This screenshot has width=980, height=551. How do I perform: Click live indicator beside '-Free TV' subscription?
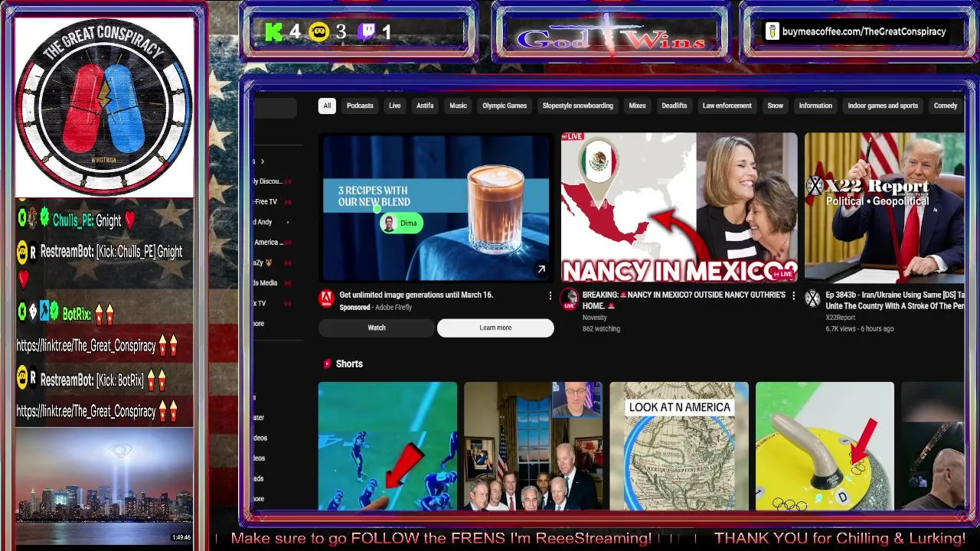click(288, 202)
